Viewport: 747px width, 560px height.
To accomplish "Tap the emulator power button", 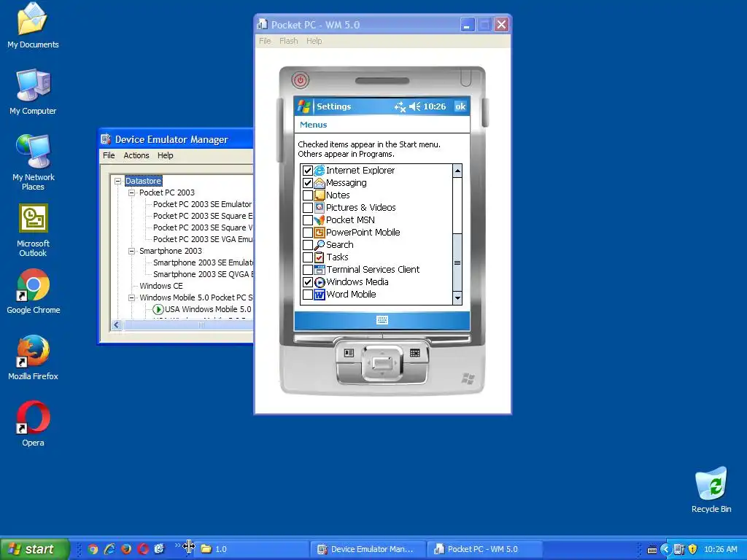I will 300,80.
